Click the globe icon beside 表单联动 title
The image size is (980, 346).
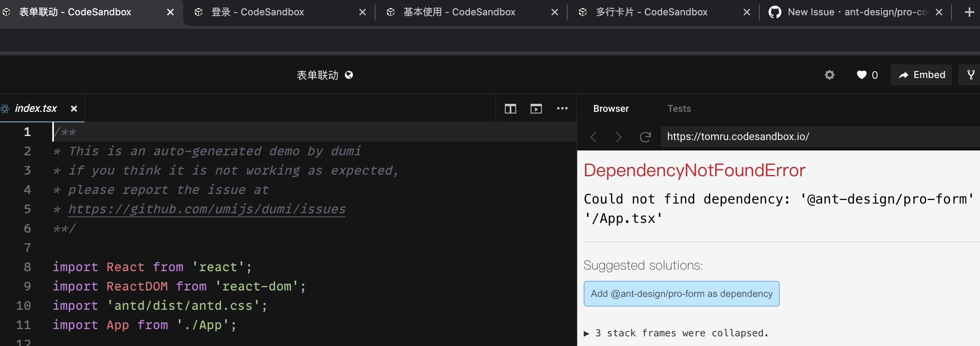[x=349, y=75]
